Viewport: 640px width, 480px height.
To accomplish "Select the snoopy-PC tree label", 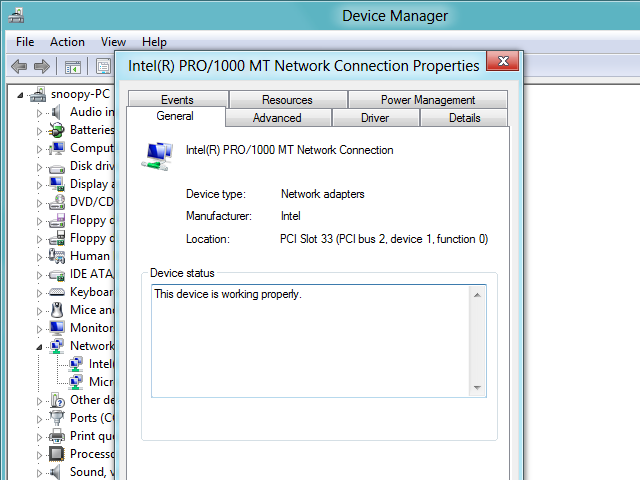I will click(x=80, y=94).
